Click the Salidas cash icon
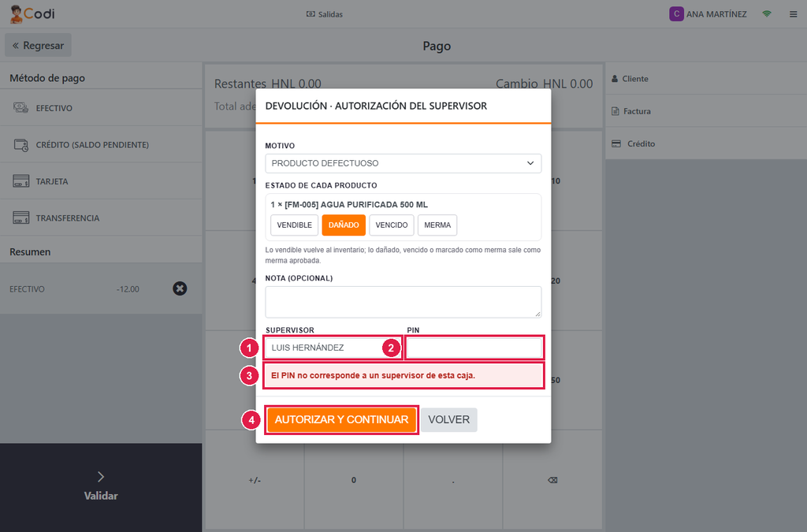 click(311, 14)
